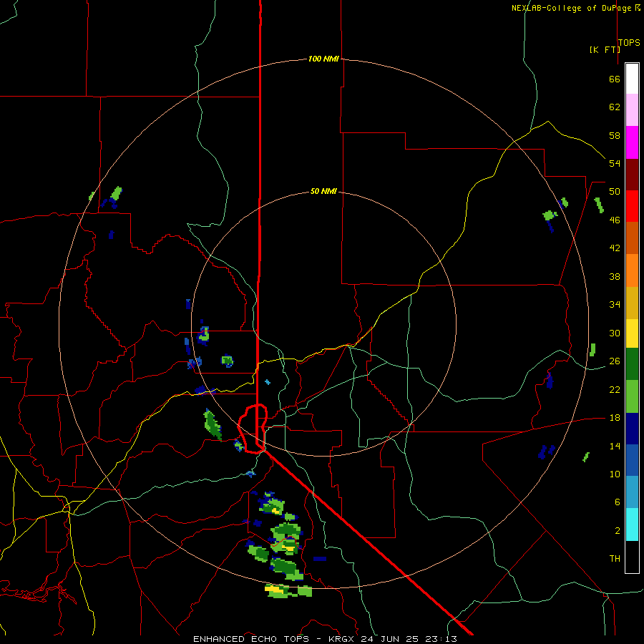Screen dimensions: 644x644
Task: Click the "TH" threshold label
Action: pos(615,558)
